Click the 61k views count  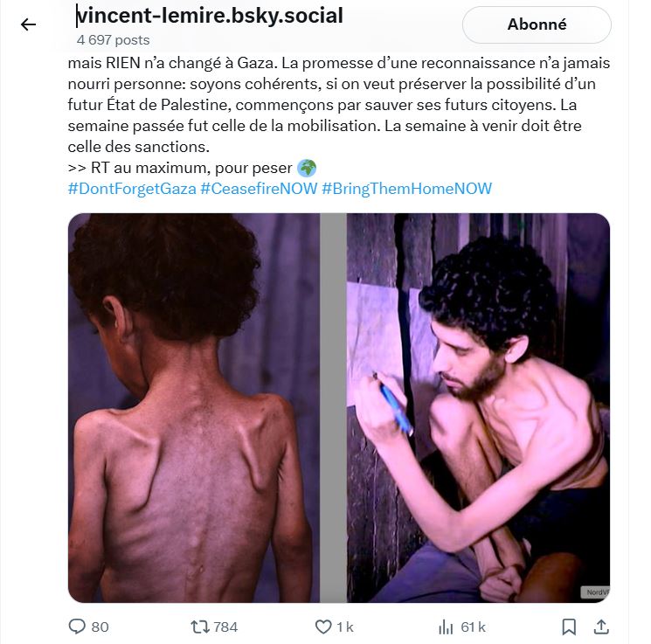(x=474, y=627)
